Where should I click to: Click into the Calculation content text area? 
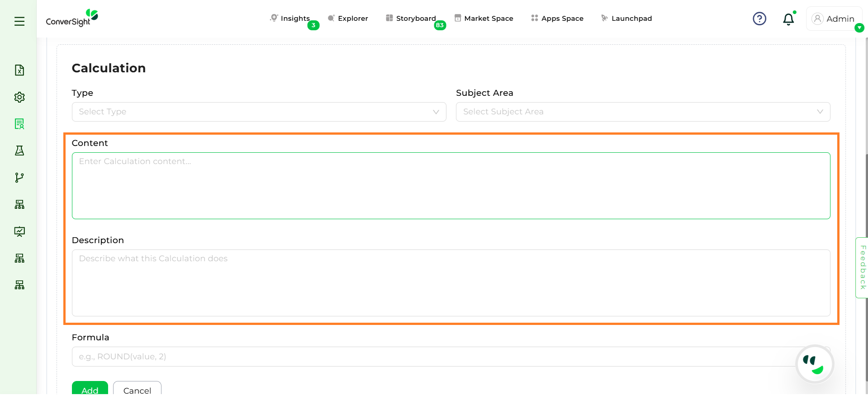[451, 186]
